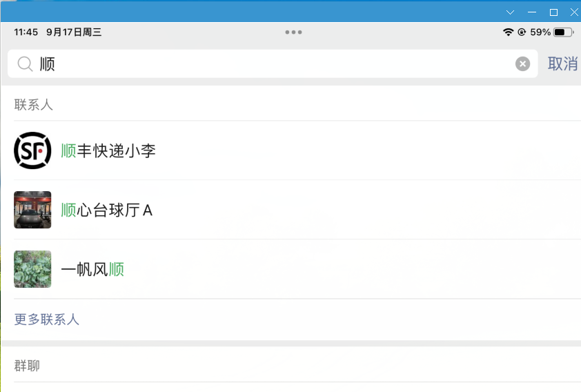Maximize the mirroring window
The image size is (581, 392).
tap(553, 12)
